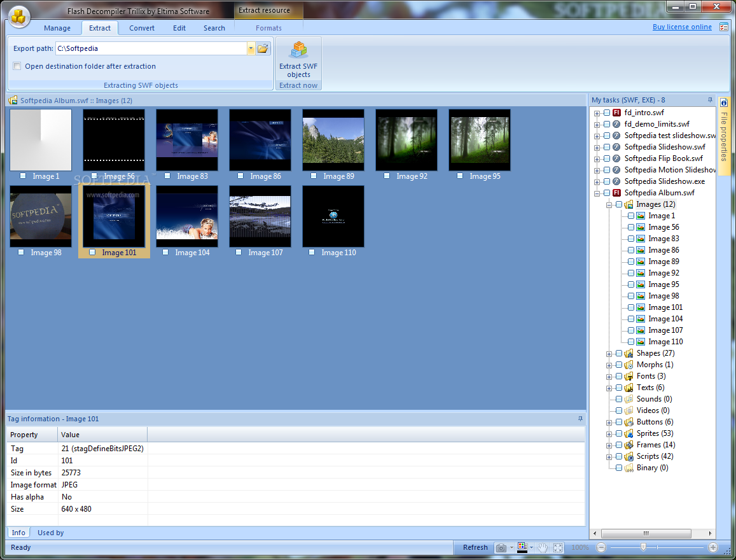Click the pin icon of Tag information panel
Viewport: 736px width, 560px height.
[x=580, y=419]
